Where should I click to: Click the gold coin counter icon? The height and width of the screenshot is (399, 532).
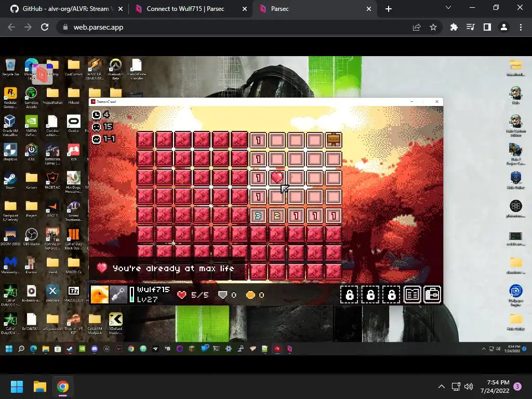click(250, 295)
